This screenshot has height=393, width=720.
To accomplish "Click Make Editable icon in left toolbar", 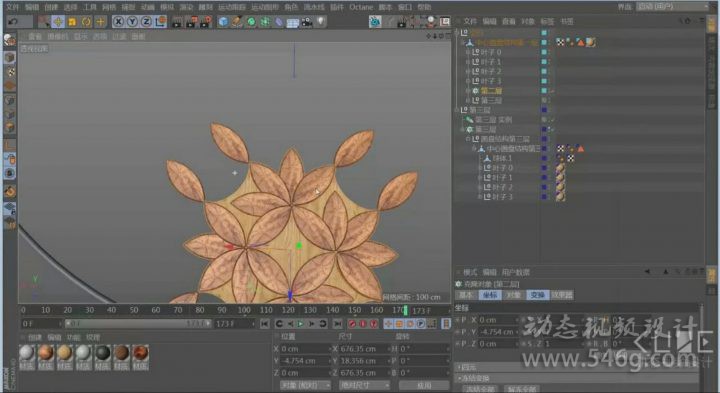I will [10, 40].
